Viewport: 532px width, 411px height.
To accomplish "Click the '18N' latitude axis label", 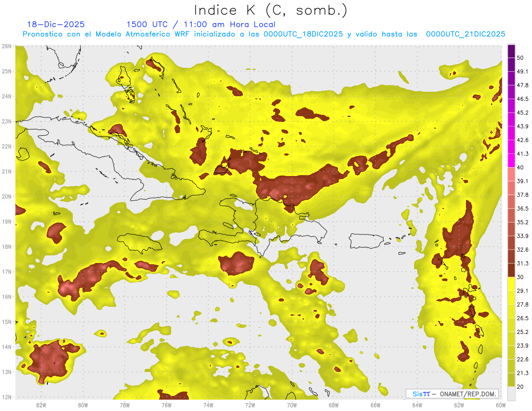I will tap(6, 247).
